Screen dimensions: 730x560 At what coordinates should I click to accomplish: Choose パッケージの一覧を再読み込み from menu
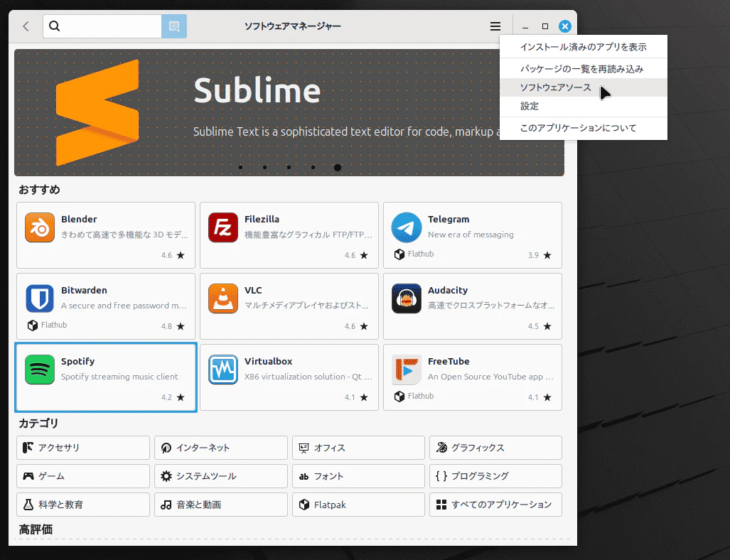point(584,69)
